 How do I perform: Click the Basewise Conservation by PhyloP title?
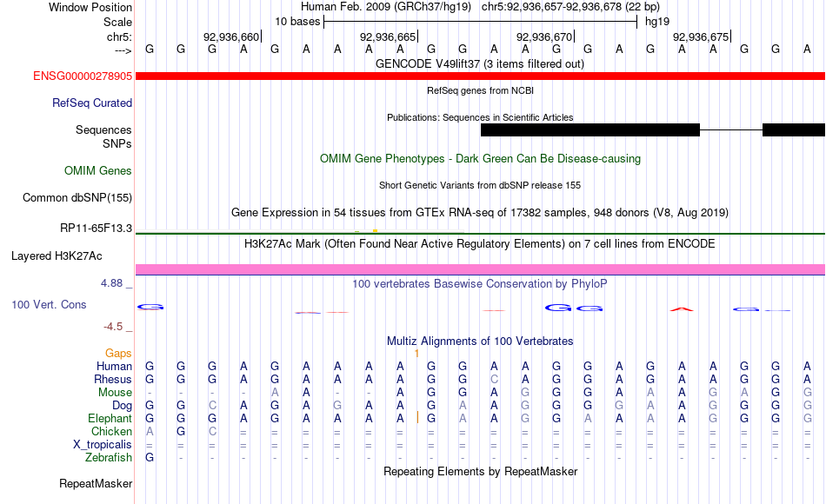(480, 283)
